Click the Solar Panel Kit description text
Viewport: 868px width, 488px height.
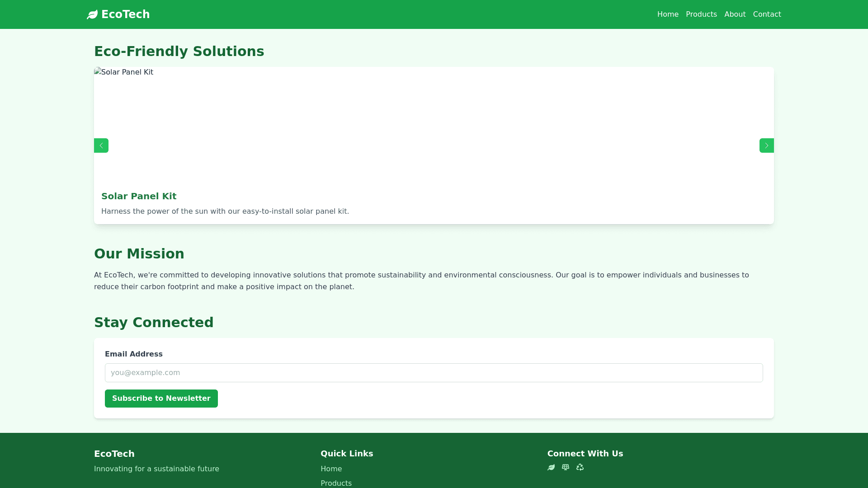tap(225, 211)
